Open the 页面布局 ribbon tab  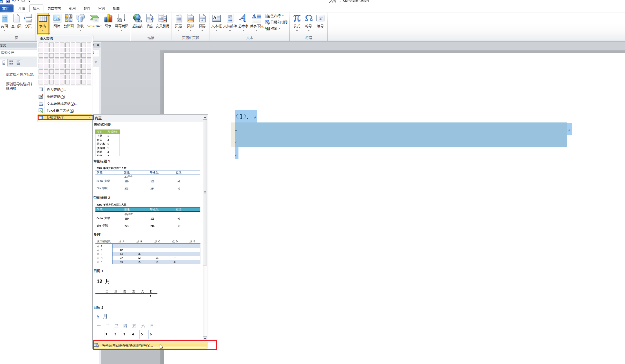pyautogui.click(x=54, y=8)
